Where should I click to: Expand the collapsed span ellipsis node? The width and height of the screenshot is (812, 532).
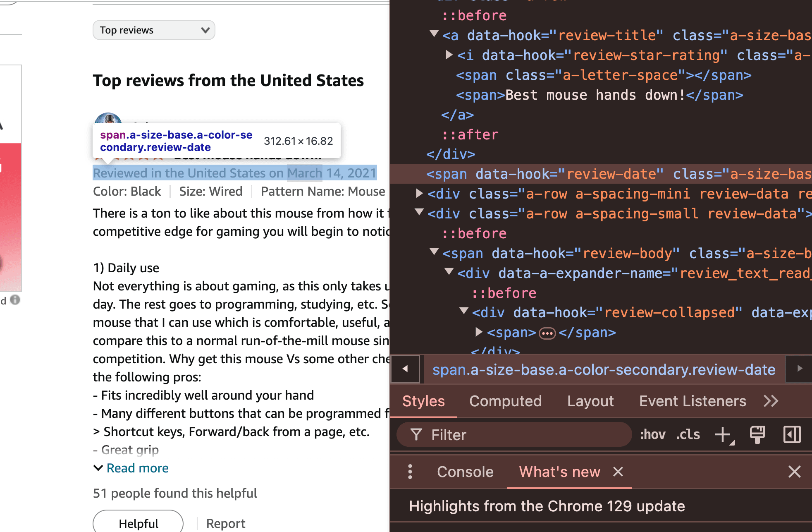[x=547, y=333]
